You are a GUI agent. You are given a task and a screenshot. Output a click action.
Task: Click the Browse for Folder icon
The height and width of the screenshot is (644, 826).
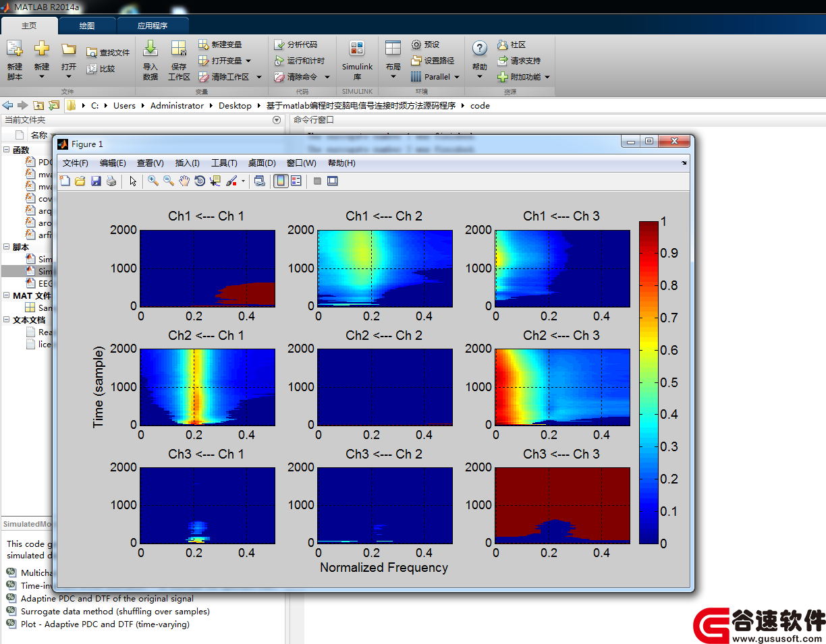53,105
